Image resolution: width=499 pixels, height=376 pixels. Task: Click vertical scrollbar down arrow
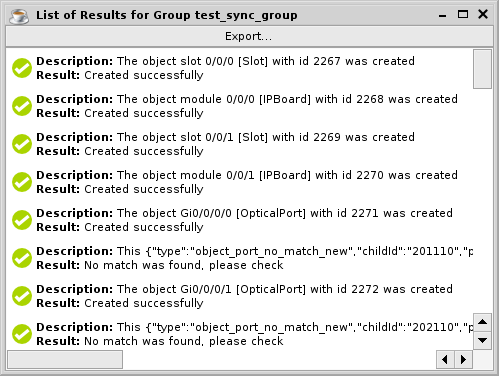tap(482, 340)
